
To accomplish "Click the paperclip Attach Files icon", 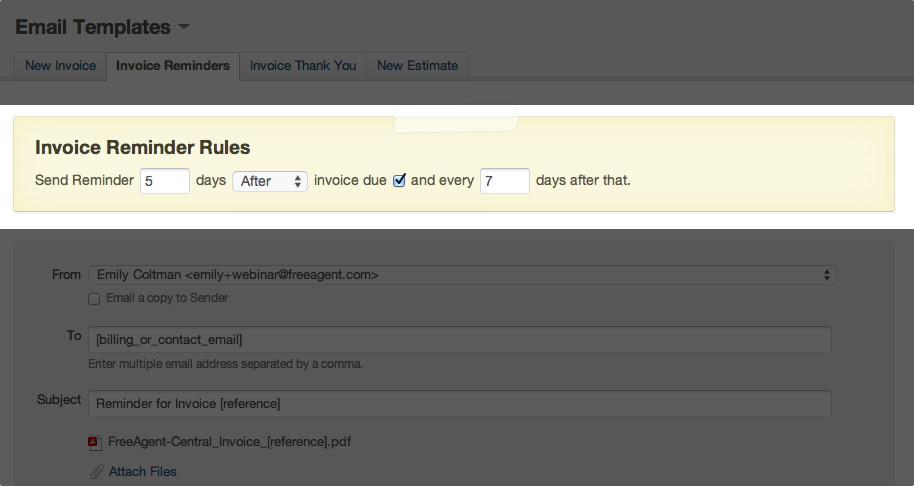I will [x=96, y=472].
